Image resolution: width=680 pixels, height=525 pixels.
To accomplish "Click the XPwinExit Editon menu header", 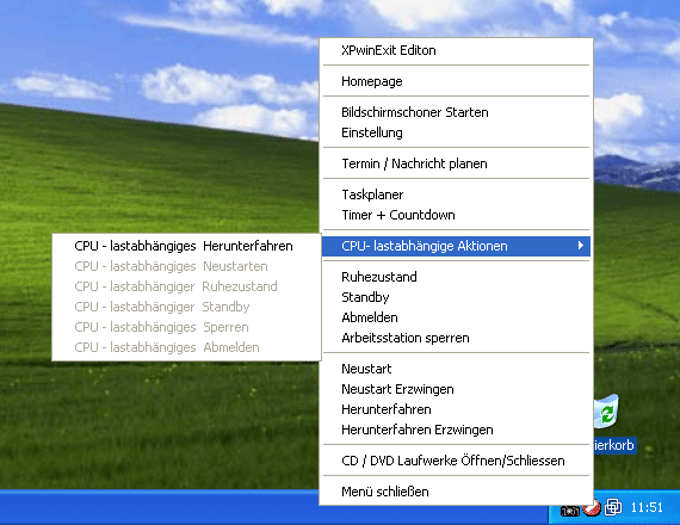I will coord(456,51).
